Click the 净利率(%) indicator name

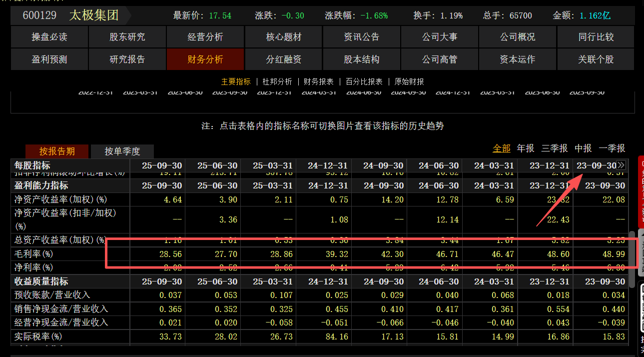coord(33,267)
